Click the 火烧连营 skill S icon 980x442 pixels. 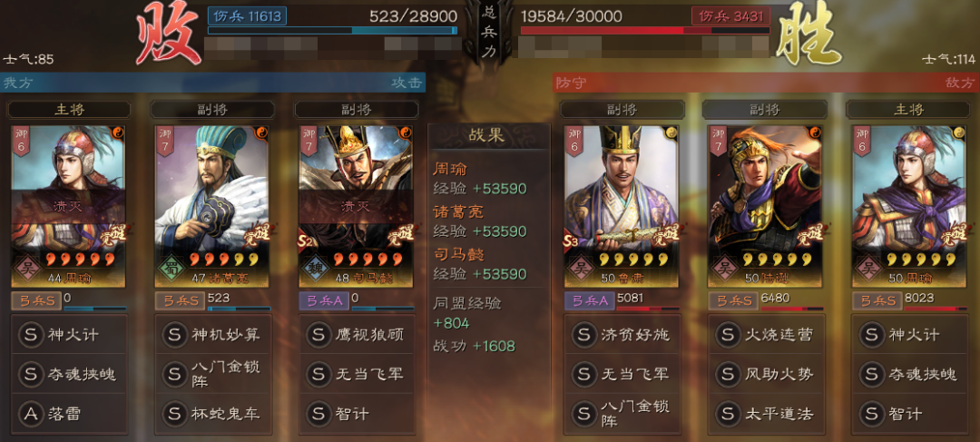tap(728, 335)
